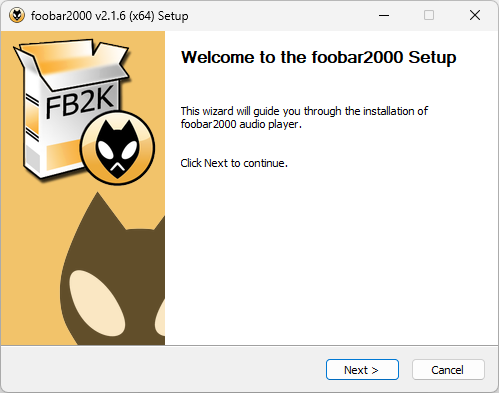Click the FB2K box installer graphic
This screenshot has width=499, height=393.
pos(84,112)
